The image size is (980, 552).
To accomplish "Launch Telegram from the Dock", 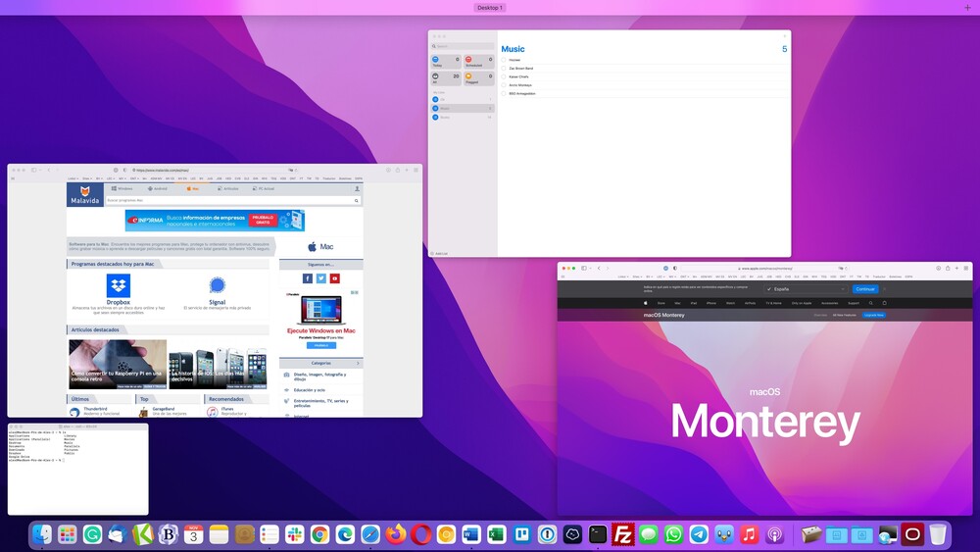I will coord(699,534).
